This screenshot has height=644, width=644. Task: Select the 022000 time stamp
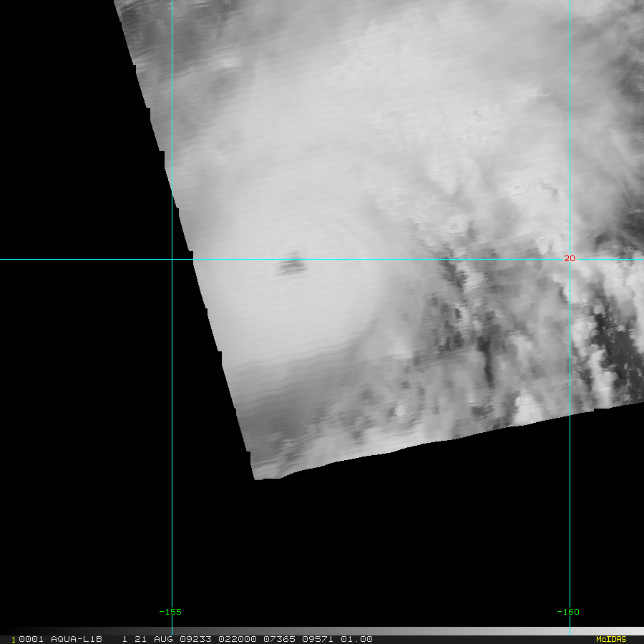(x=238, y=639)
